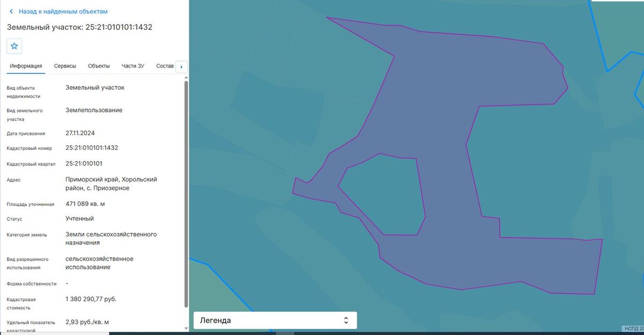The height and width of the screenshot is (335, 644).
Task: Open the Сервисы tab
Action: pyautogui.click(x=65, y=66)
